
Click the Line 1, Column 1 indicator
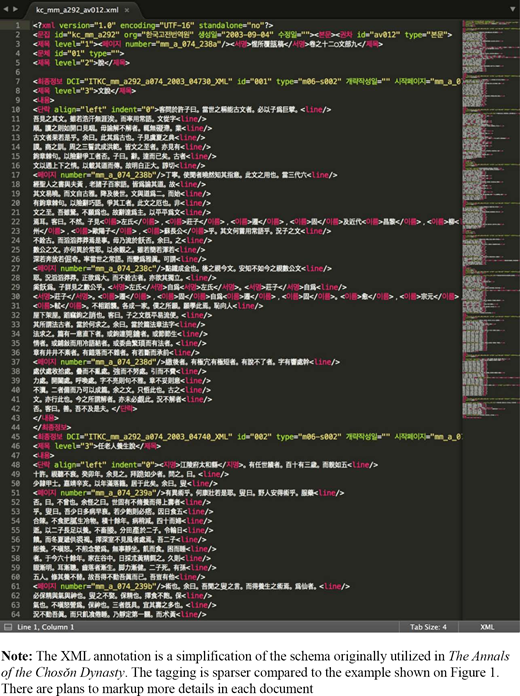pyautogui.click(x=46, y=627)
